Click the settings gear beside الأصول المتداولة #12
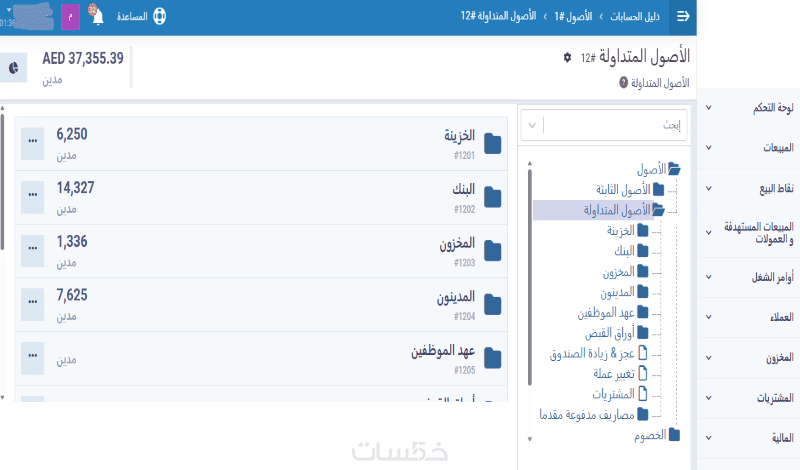This screenshot has width=800, height=470. pyautogui.click(x=567, y=57)
